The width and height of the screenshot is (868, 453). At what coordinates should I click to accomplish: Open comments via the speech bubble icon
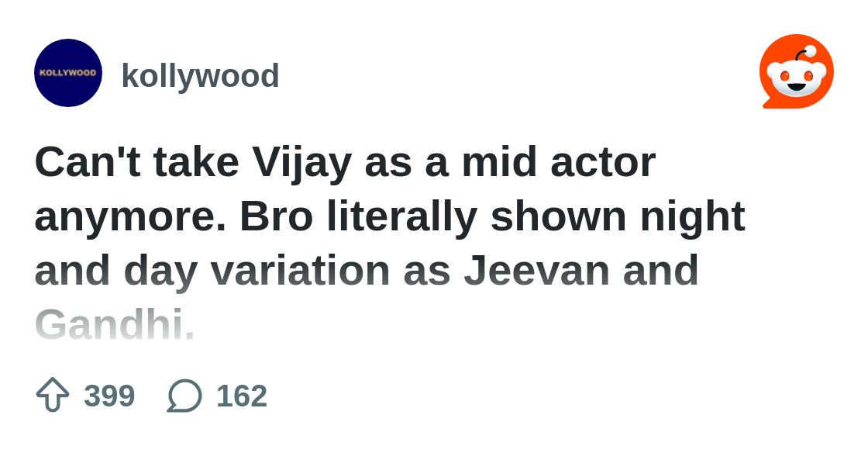coord(184,396)
